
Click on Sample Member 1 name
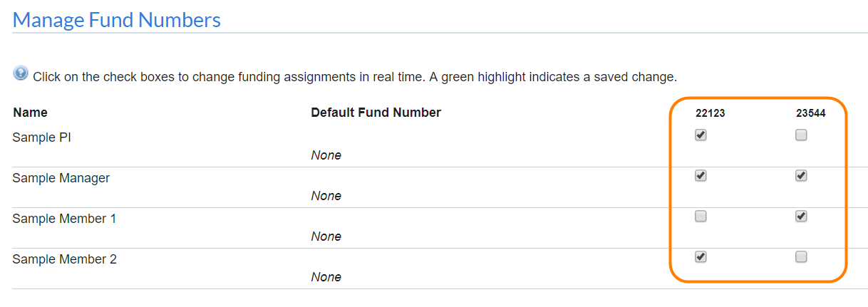pyautogui.click(x=64, y=219)
